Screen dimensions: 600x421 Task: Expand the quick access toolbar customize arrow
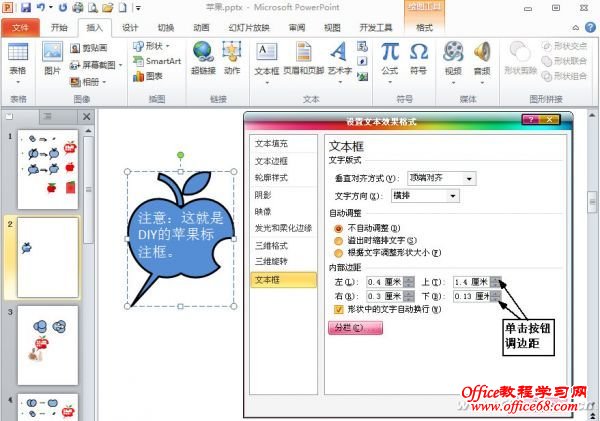point(138,7)
